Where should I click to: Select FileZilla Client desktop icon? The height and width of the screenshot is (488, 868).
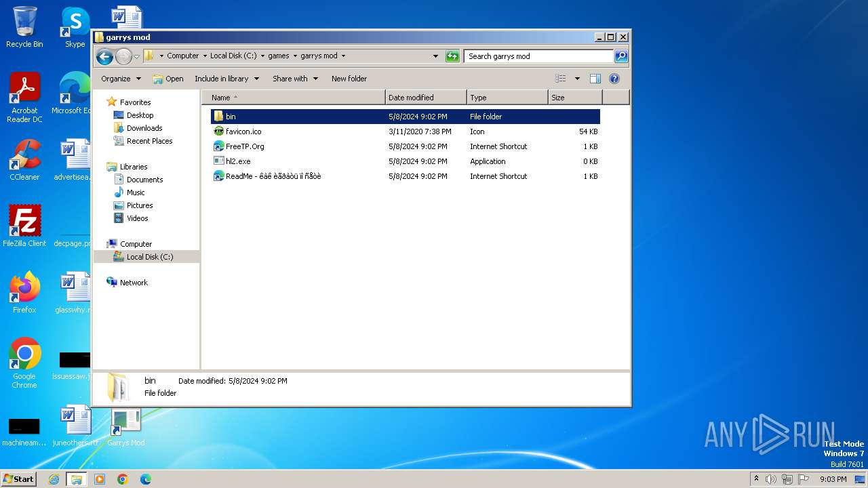24,226
